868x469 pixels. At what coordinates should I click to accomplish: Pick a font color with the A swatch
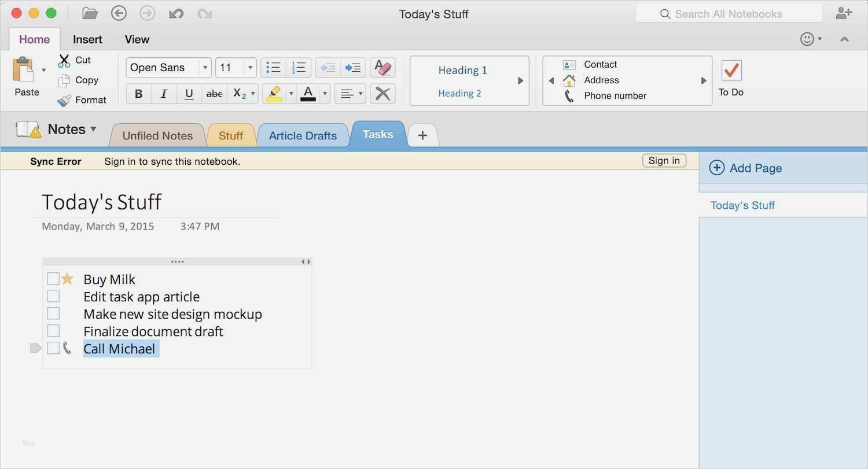(308, 93)
